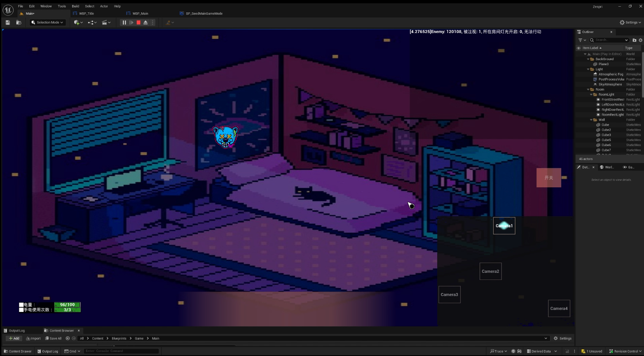Open the Content Browser Settings
This screenshot has height=356, width=644.
click(x=562, y=338)
